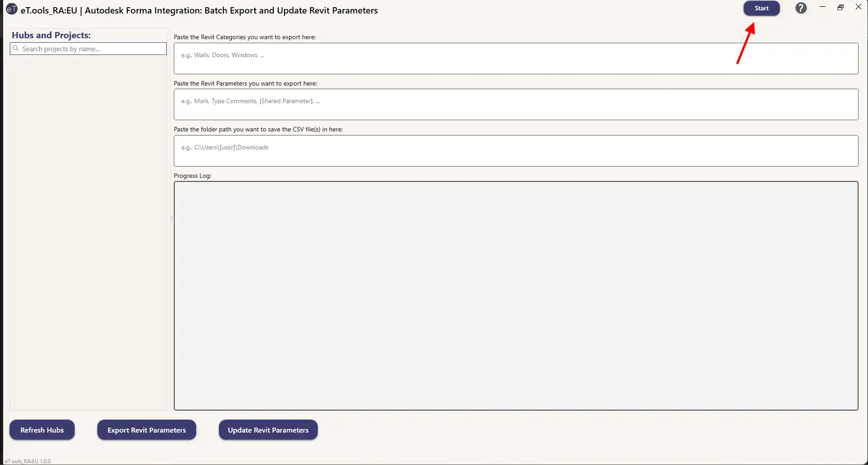This screenshot has height=465, width=868.
Task: Click the 'Paste the Revit Parameters' label
Action: point(245,83)
